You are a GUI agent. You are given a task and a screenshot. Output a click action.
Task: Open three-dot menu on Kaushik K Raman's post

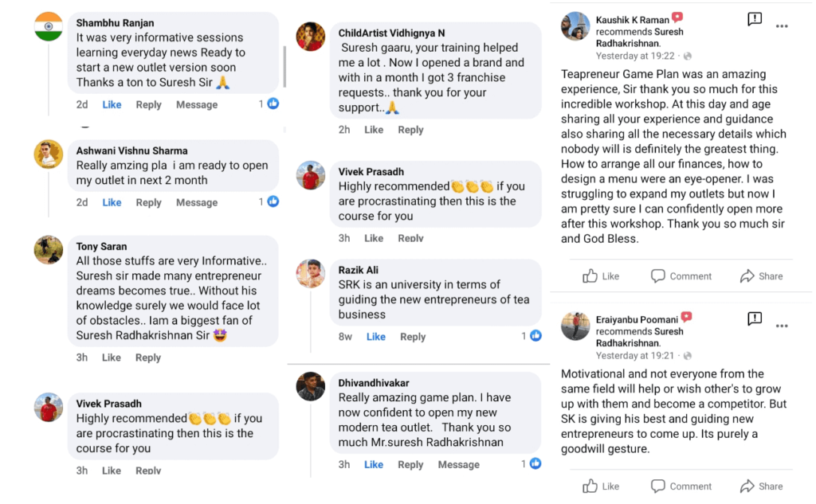point(782,25)
